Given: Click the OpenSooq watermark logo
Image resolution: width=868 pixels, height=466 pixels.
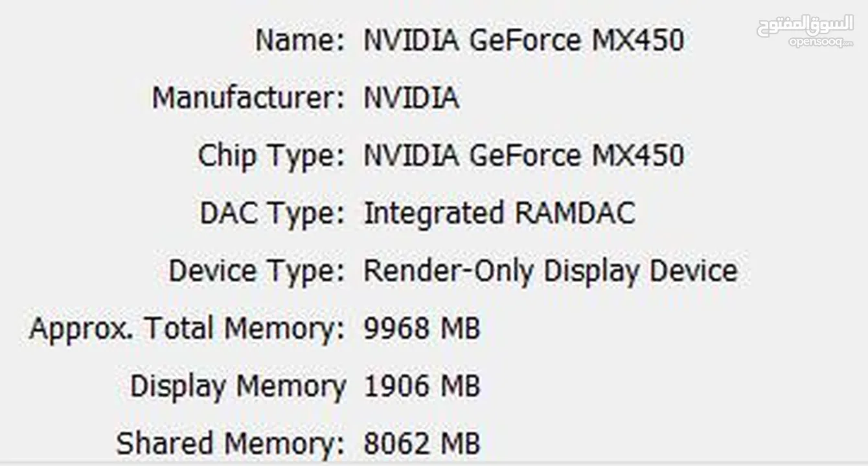Looking at the screenshot, I should (x=805, y=31).
